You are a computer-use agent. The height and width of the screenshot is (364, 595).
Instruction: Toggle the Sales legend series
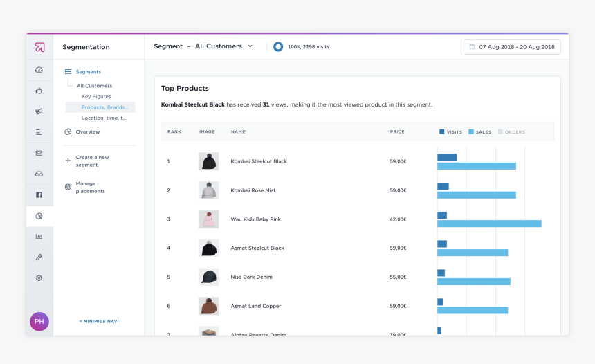pos(479,131)
